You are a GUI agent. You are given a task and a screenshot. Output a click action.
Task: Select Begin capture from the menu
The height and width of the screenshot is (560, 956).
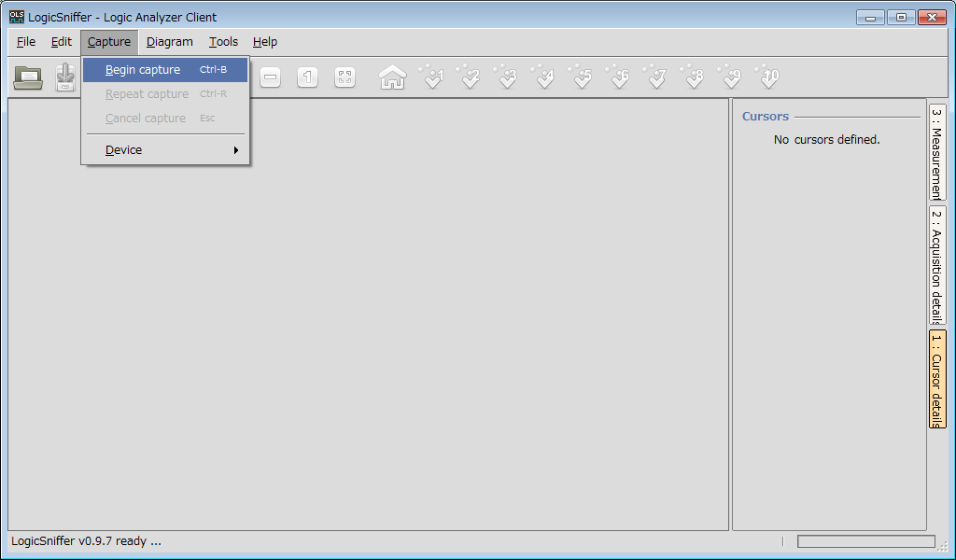tap(165, 69)
